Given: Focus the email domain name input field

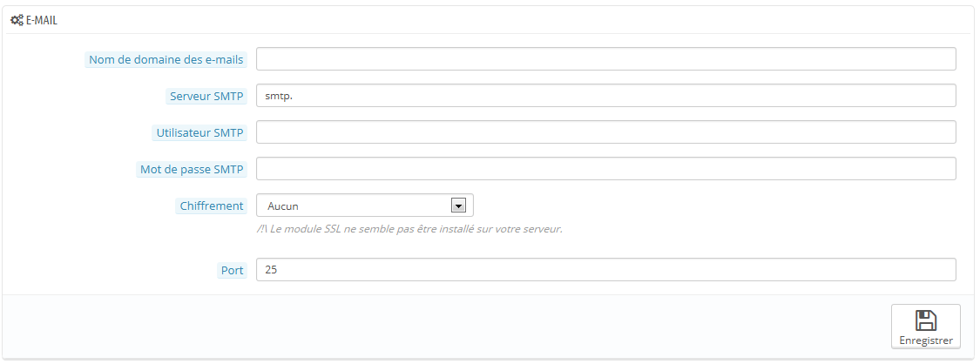Looking at the screenshot, I should click(605, 58).
